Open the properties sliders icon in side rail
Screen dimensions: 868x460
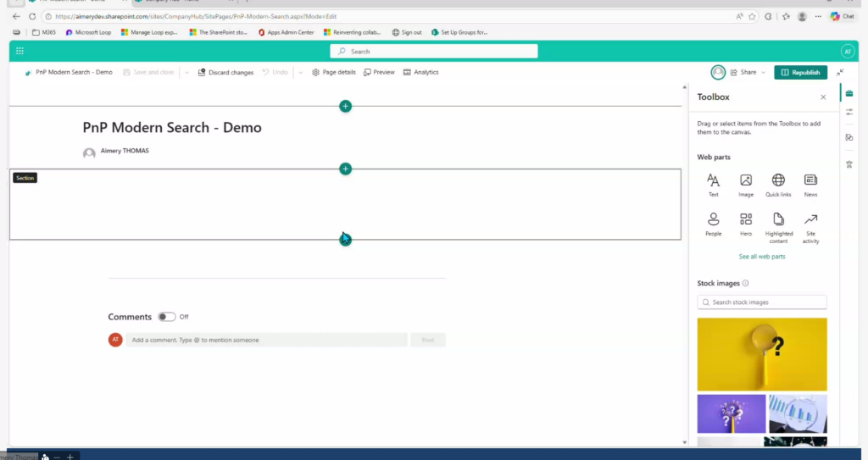[849, 113]
